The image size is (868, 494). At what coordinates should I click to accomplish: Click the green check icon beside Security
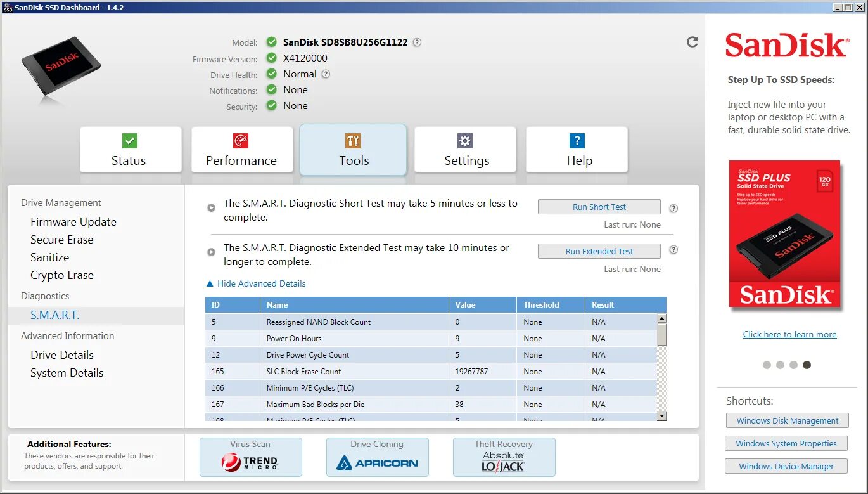point(272,106)
